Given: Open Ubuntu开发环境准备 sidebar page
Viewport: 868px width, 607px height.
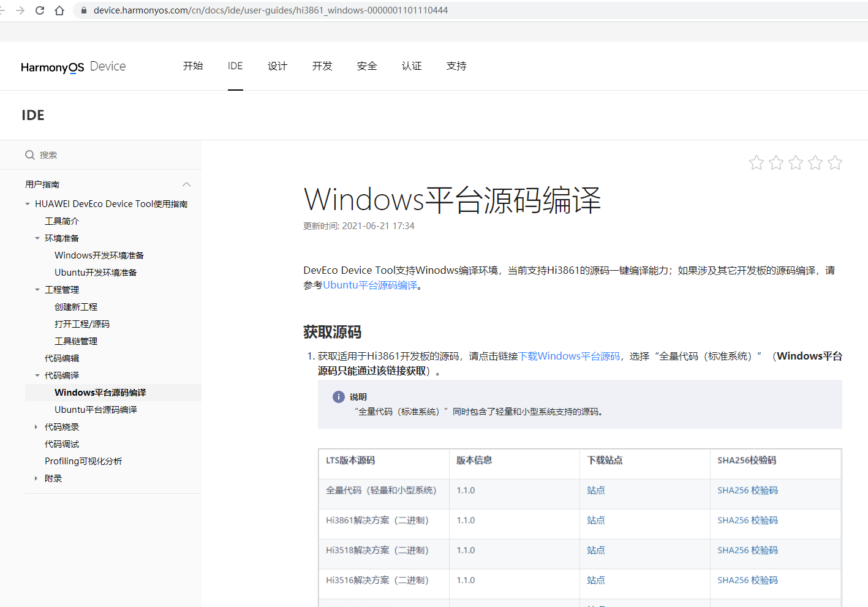Looking at the screenshot, I should [96, 273].
